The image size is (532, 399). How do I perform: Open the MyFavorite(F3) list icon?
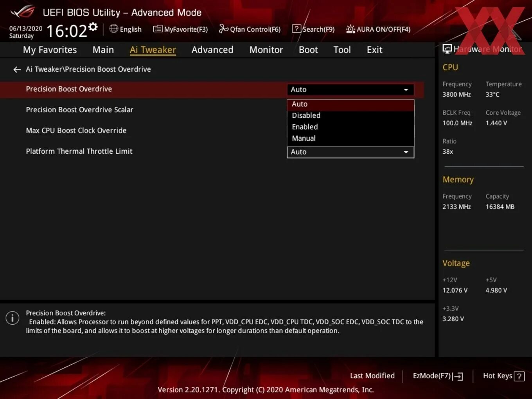[x=158, y=29]
